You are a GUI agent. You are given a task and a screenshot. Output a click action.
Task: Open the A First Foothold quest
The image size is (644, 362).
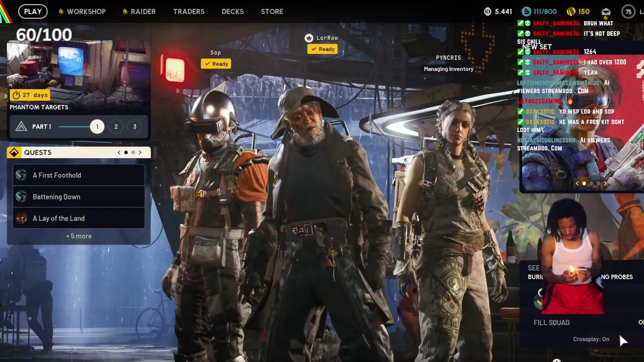tap(79, 175)
